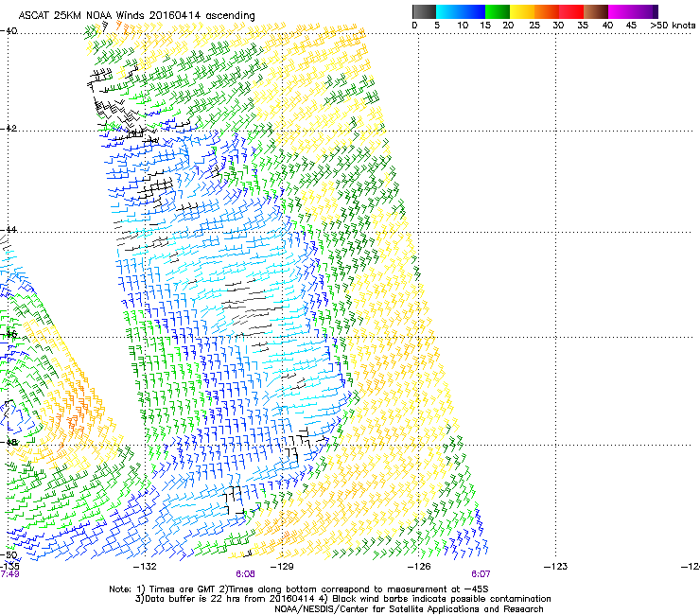The width and height of the screenshot is (700, 615).
Task: Select the red 30-35 knots legend swatch
Action: [571, 11]
